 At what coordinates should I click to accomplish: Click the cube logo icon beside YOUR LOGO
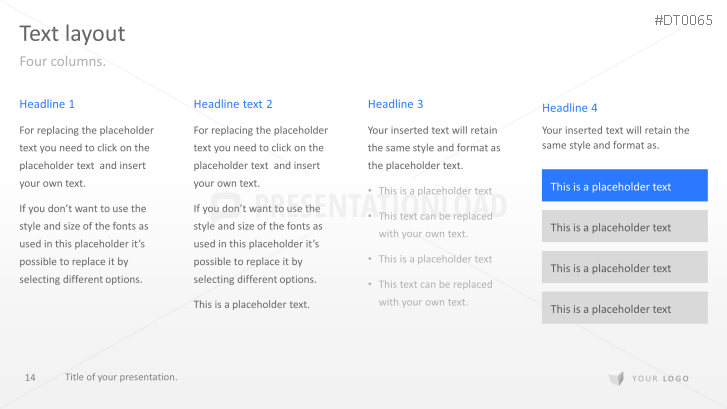tap(616, 378)
